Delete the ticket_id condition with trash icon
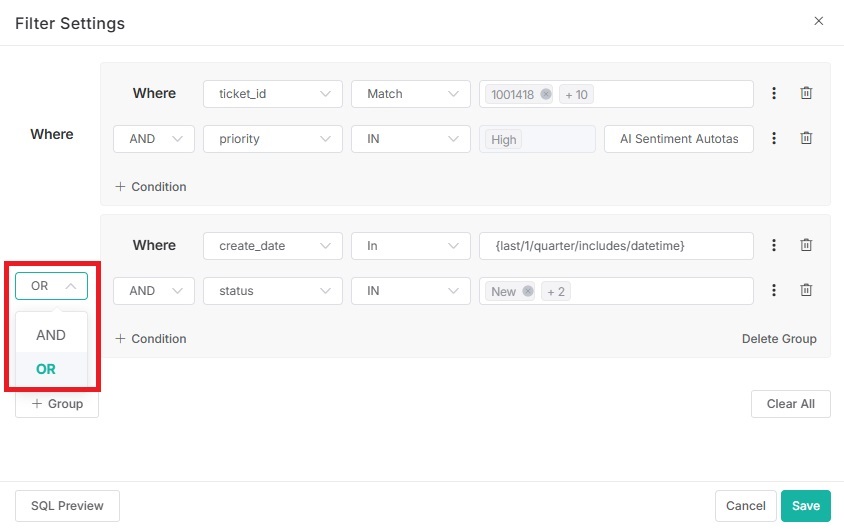Viewport: 844px width, 529px height. pos(806,93)
